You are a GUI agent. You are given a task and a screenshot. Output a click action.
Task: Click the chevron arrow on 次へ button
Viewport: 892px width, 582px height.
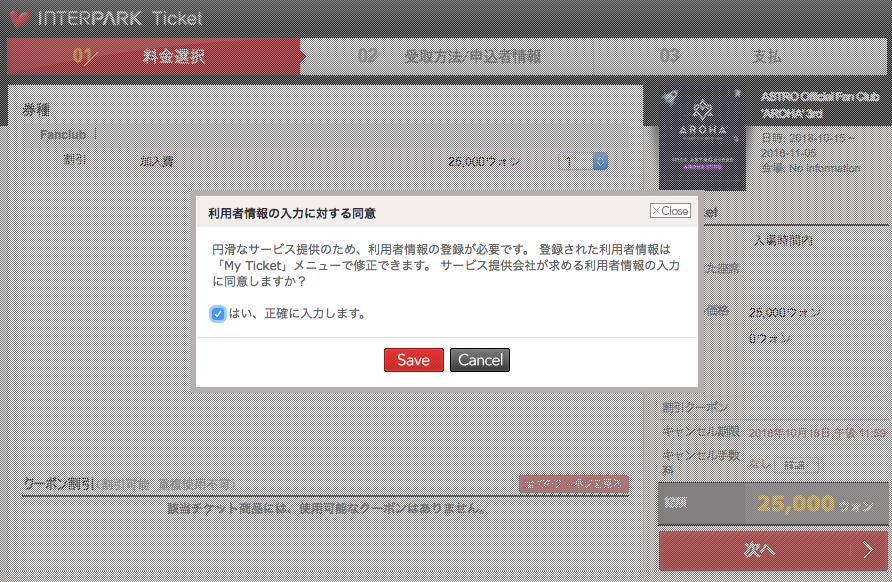pyautogui.click(x=868, y=550)
